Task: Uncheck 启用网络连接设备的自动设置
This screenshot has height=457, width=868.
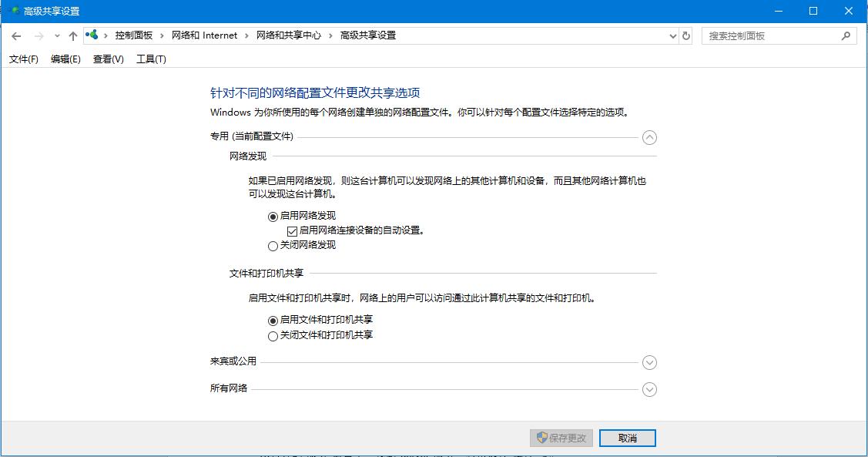Action: [x=291, y=230]
